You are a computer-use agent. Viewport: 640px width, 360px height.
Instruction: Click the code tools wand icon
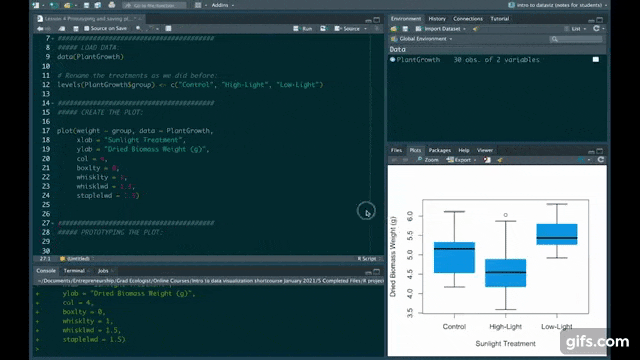pos(151,29)
